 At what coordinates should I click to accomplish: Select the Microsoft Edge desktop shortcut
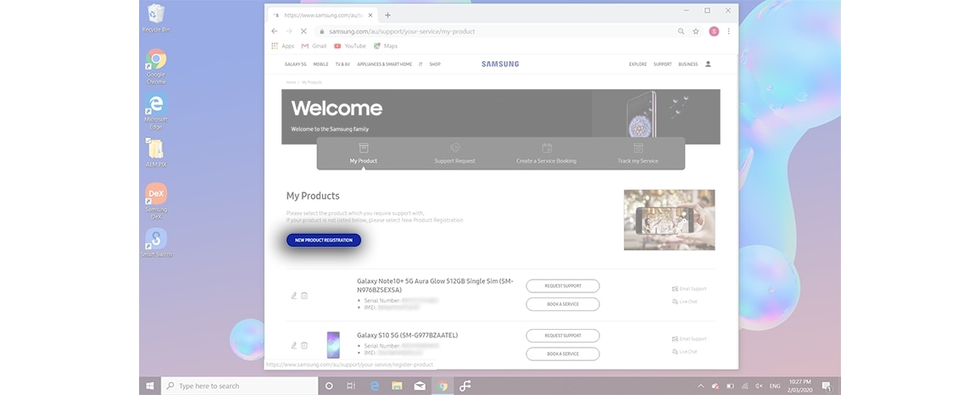156,113
